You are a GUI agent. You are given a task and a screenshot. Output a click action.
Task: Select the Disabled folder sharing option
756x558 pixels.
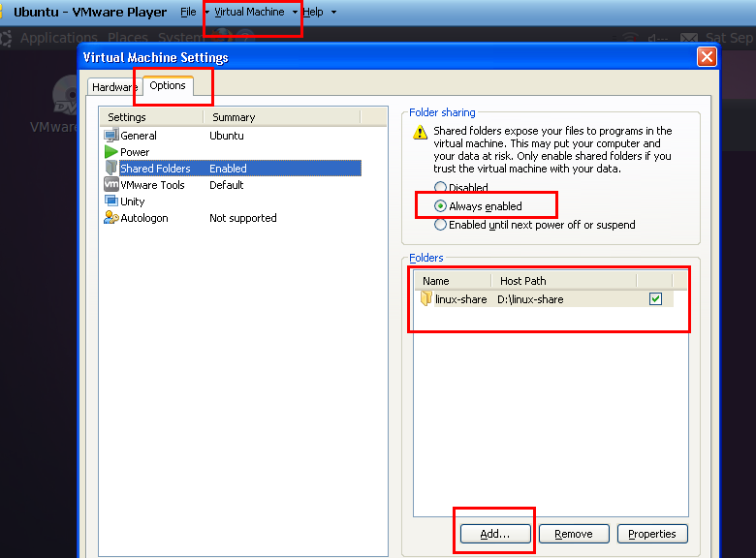click(x=461, y=187)
